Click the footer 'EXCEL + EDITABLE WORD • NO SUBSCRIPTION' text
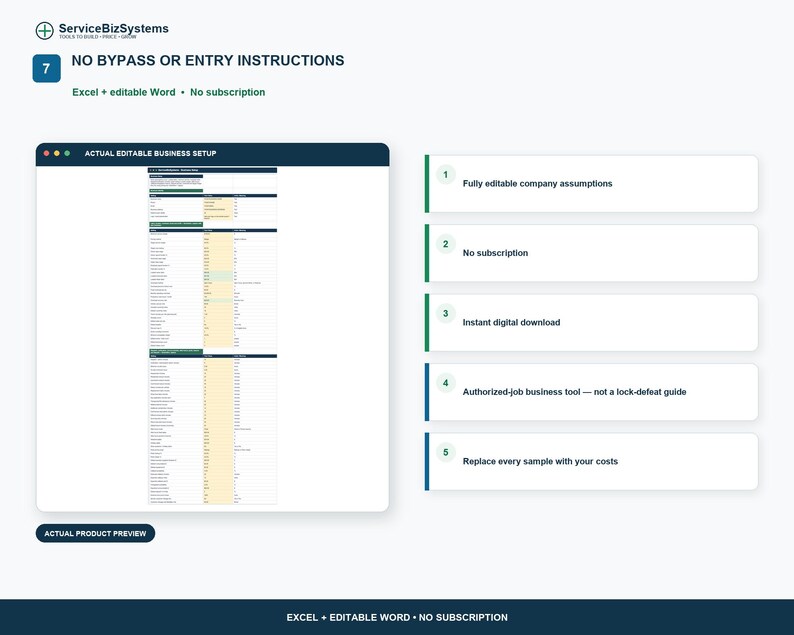The image size is (794, 635). tap(397, 617)
